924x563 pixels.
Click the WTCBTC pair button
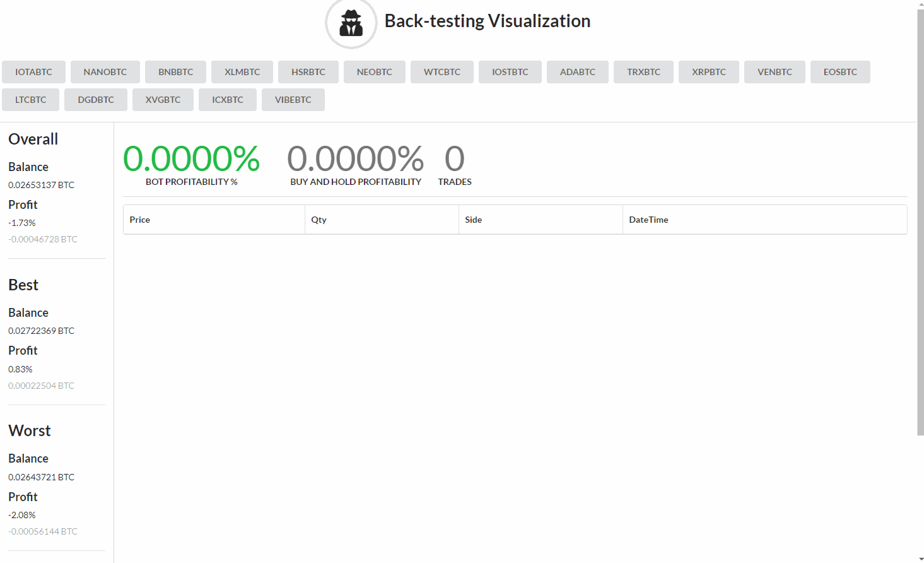pyautogui.click(x=442, y=71)
